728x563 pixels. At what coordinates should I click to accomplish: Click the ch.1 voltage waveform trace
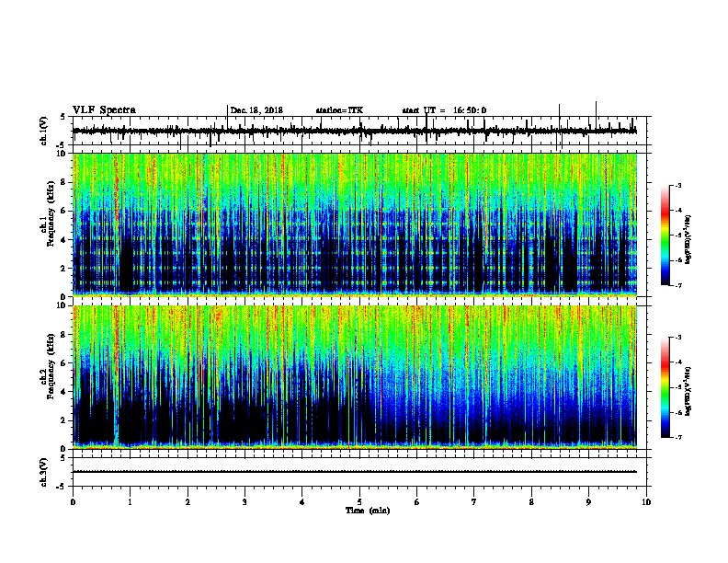[354, 132]
